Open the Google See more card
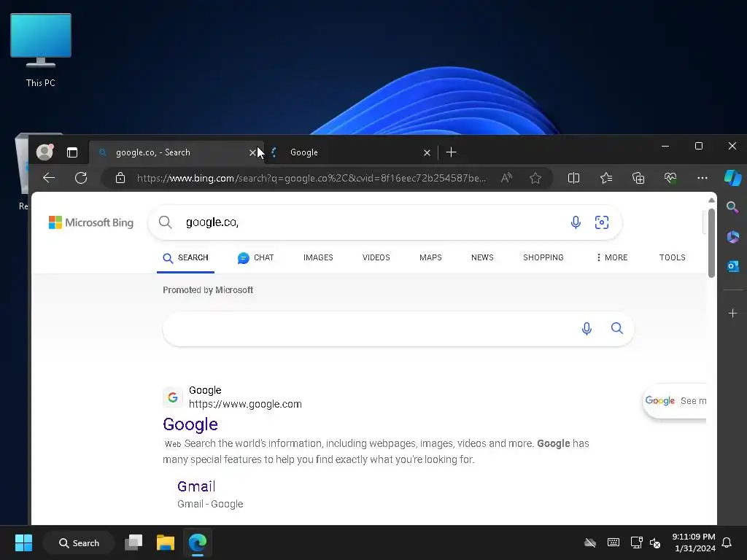The width and height of the screenshot is (747, 560). pos(675,401)
